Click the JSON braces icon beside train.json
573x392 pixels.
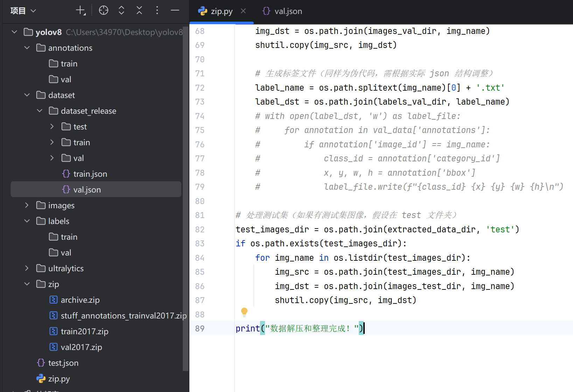[66, 174]
